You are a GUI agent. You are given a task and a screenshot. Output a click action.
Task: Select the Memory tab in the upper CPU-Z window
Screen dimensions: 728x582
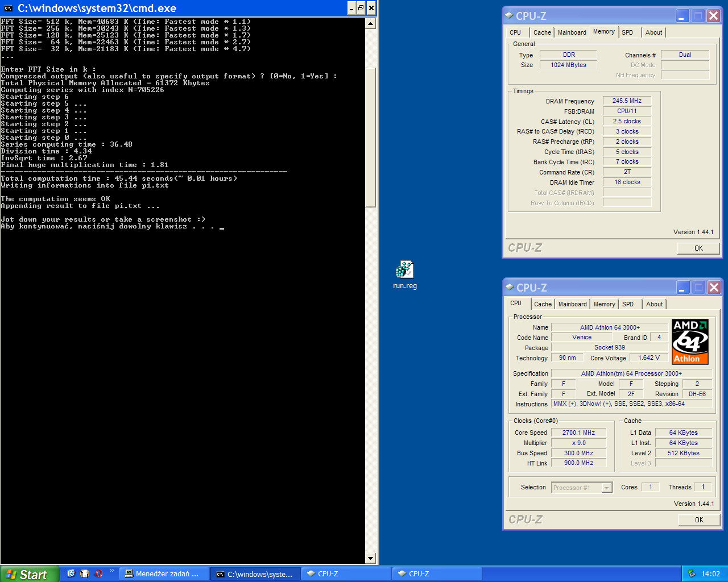point(603,32)
